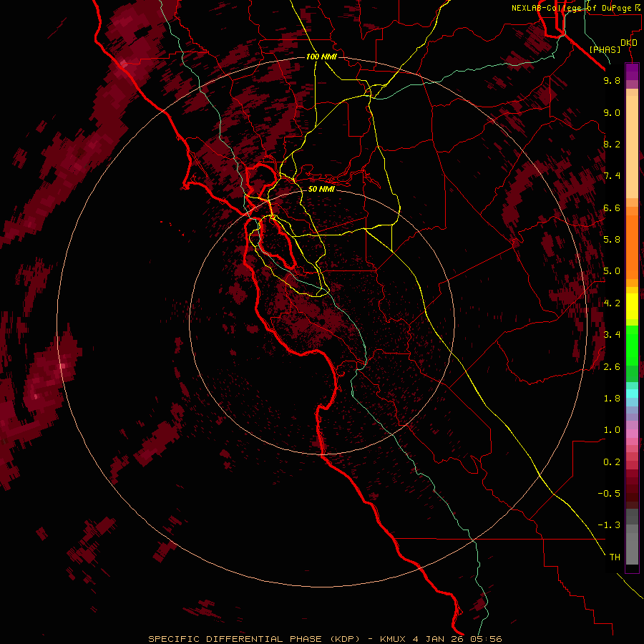The width and height of the screenshot is (644, 644).
Task: Click the -1.3 legend value
Action: point(609,525)
